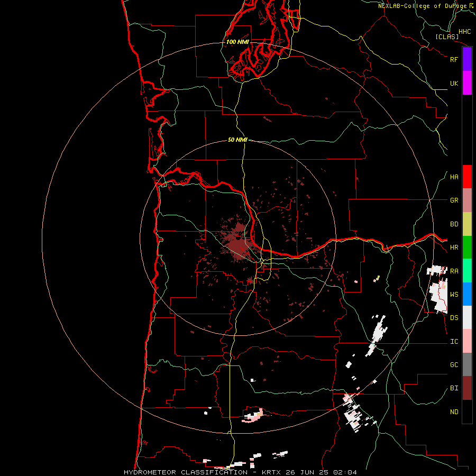Click the DS legend label
The width and height of the screenshot is (476, 476).
pos(454,318)
